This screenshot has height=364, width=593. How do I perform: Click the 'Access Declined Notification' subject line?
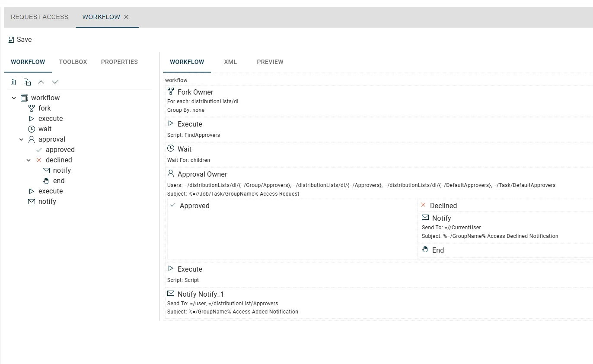pyautogui.click(x=490, y=236)
